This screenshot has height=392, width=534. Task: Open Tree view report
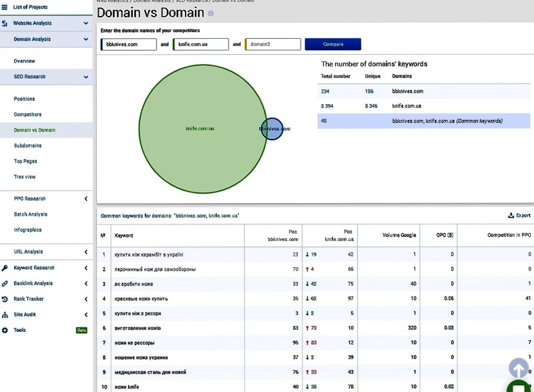coord(25,177)
